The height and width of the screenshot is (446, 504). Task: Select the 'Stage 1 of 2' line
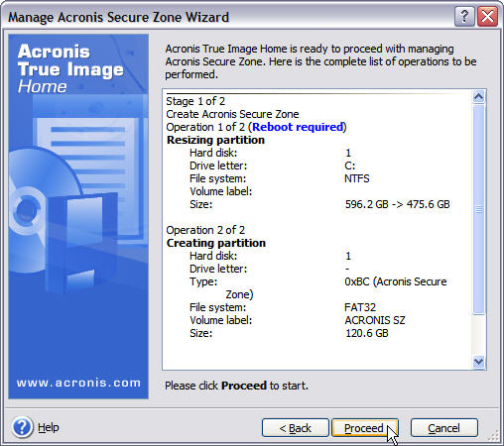tap(195, 101)
